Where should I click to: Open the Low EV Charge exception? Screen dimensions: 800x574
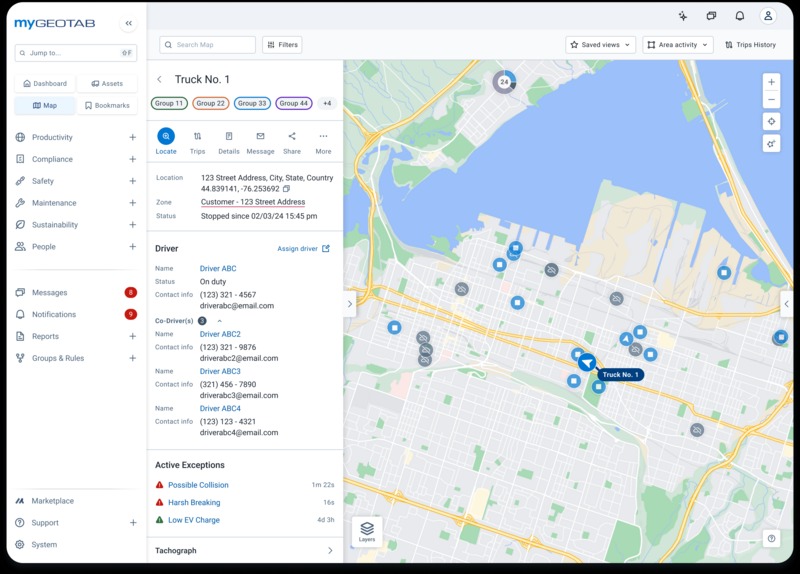194,520
